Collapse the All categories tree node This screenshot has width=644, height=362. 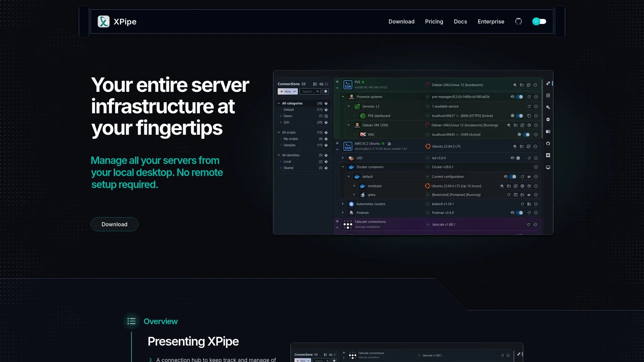pyautogui.click(x=279, y=103)
